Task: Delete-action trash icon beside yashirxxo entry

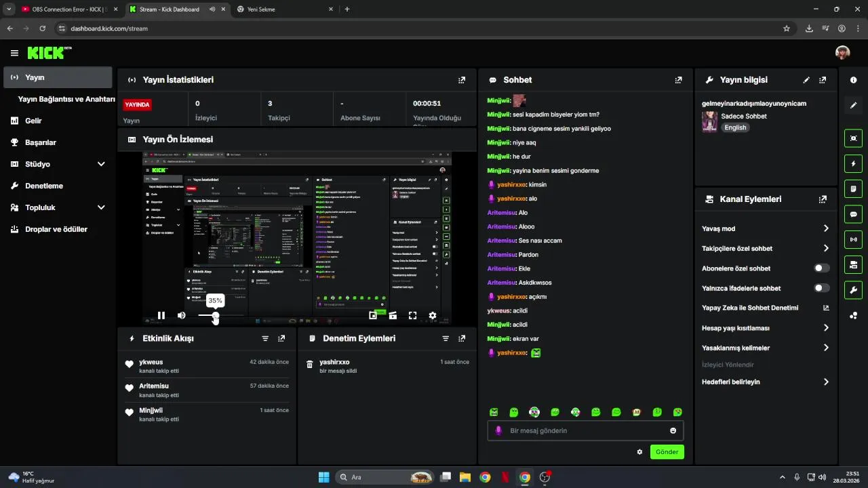Action: click(309, 365)
